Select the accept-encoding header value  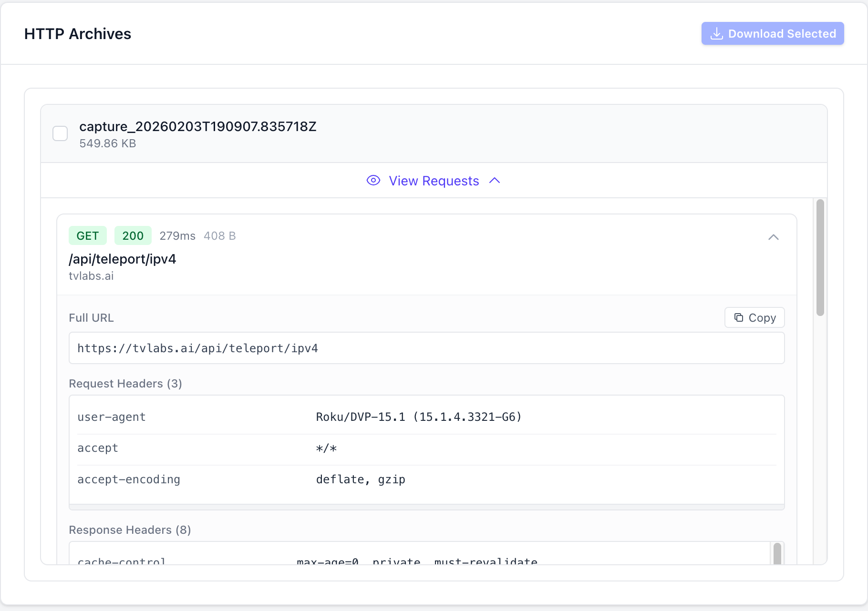pyautogui.click(x=361, y=479)
